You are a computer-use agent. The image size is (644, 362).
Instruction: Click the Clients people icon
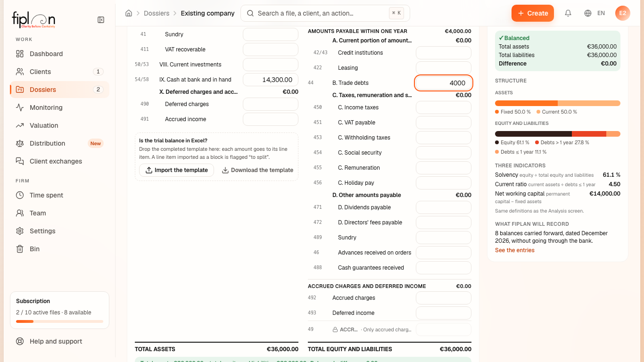[20, 72]
